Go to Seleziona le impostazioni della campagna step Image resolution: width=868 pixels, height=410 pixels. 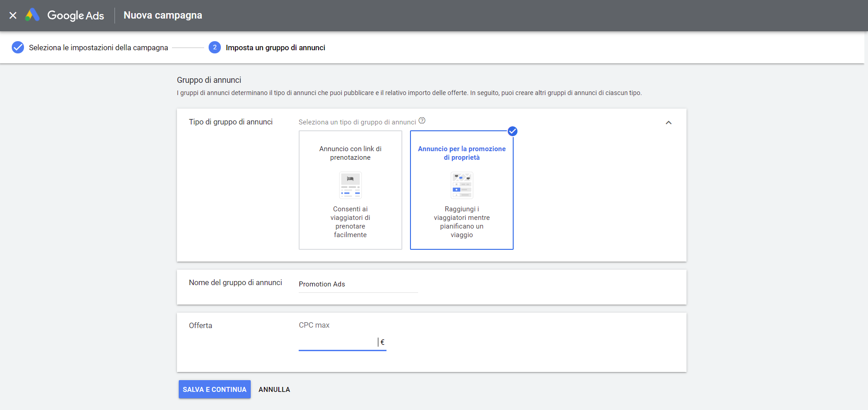(98, 48)
